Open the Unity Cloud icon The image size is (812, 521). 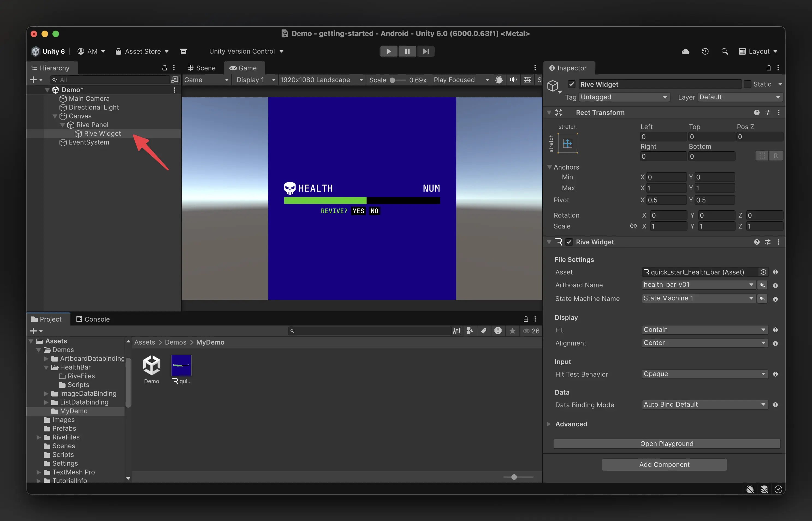pyautogui.click(x=686, y=51)
